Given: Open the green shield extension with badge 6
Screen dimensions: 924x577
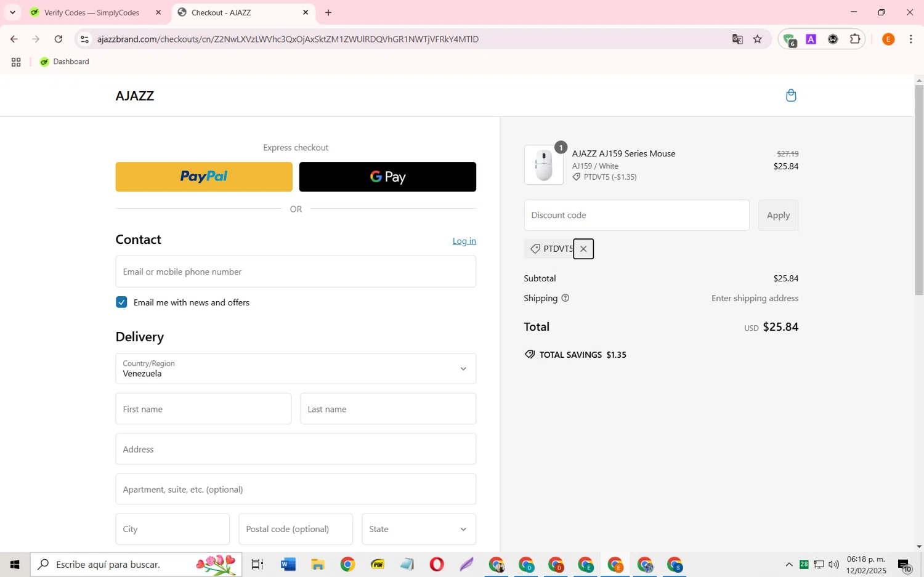Looking at the screenshot, I should [790, 39].
